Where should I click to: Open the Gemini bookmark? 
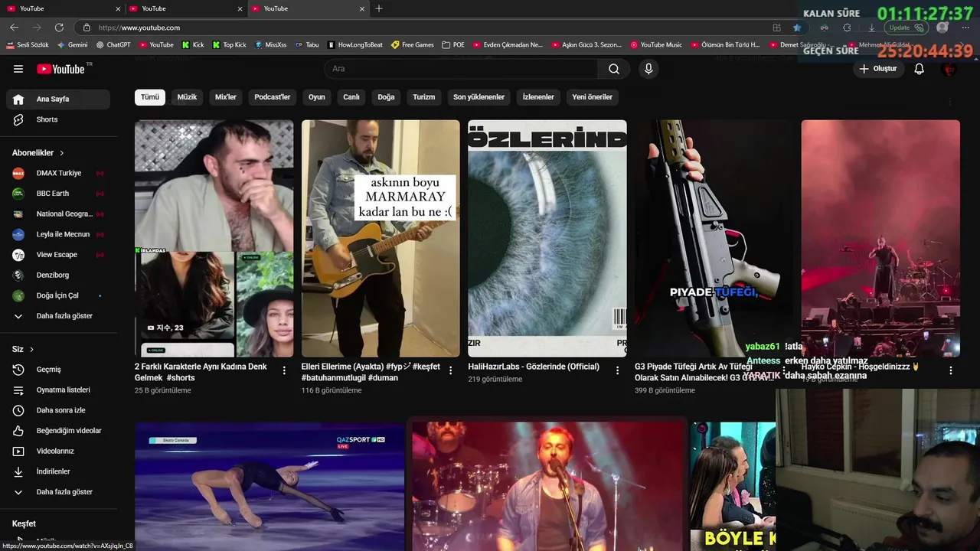[72, 44]
